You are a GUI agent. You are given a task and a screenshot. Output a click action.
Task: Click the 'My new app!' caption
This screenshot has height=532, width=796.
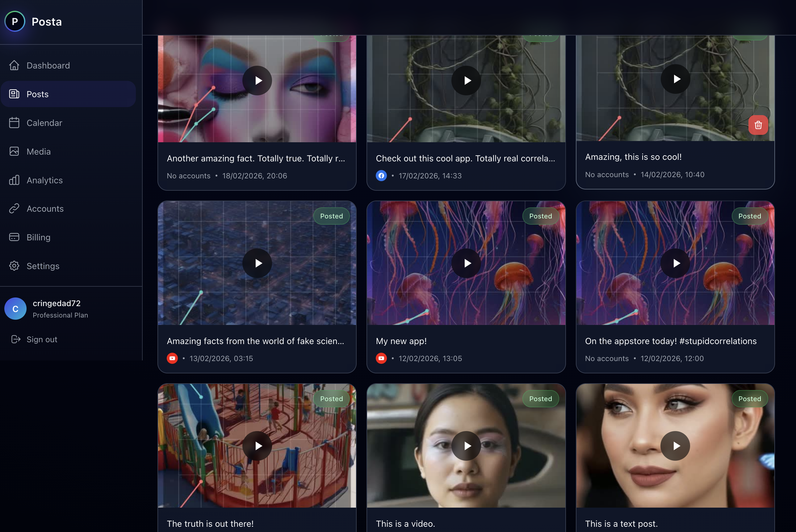pyautogui.click(x=401, y=341)
